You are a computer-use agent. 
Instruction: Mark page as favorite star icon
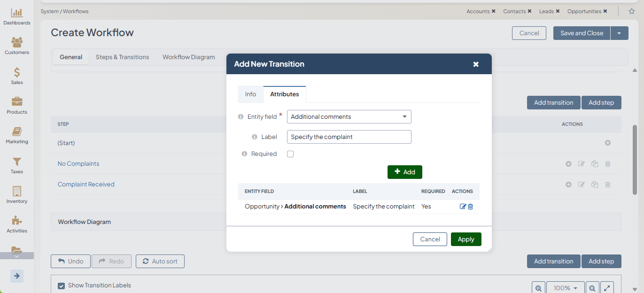[631, 11]
